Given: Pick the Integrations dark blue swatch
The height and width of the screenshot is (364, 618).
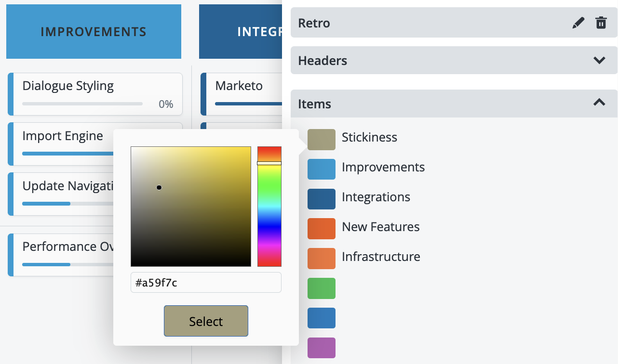Looking at the screenshot, I should [321, 199].
